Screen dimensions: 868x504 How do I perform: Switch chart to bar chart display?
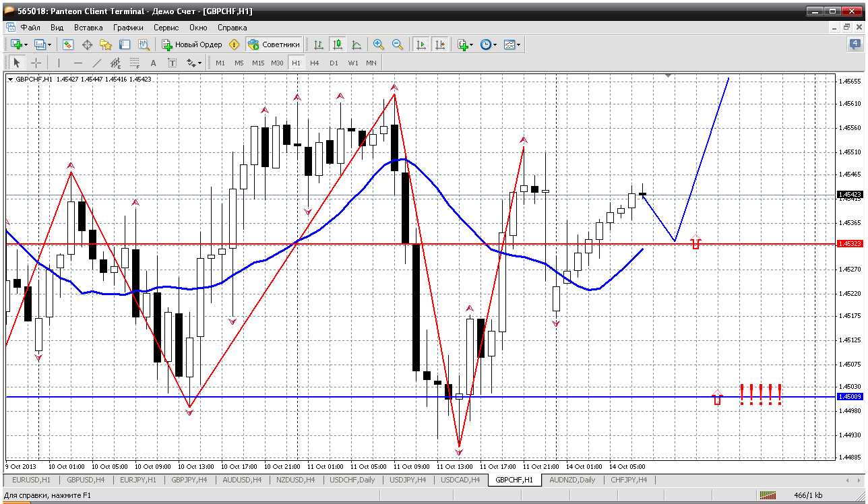point(319,44)
